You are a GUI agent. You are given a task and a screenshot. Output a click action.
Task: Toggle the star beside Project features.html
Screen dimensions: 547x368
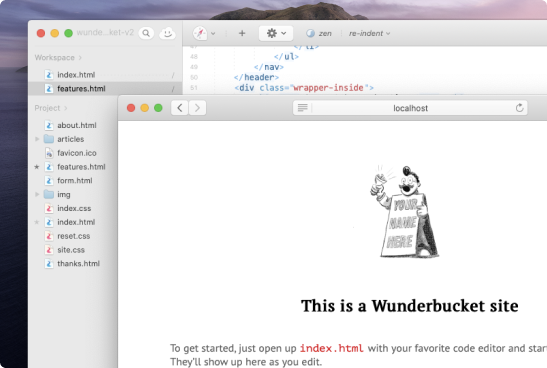click(37, 167)
